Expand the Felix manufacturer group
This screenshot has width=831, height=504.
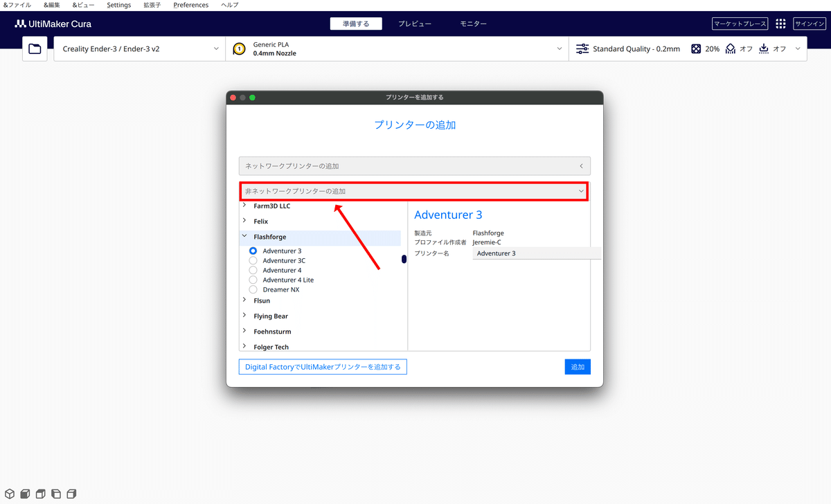(x=244, y=221)
